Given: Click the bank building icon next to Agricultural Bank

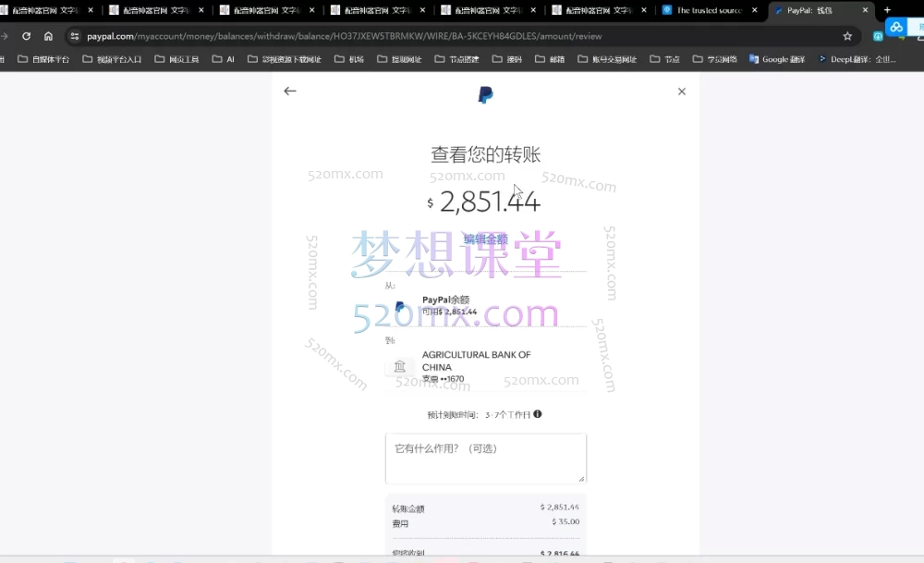Looking at the screenshot, I should [x=400, y=366].
